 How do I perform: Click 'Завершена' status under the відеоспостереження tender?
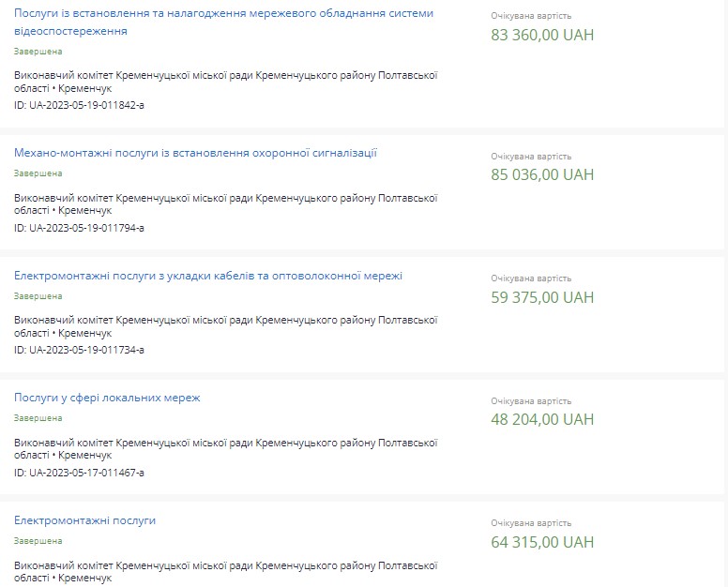[38, 52]
